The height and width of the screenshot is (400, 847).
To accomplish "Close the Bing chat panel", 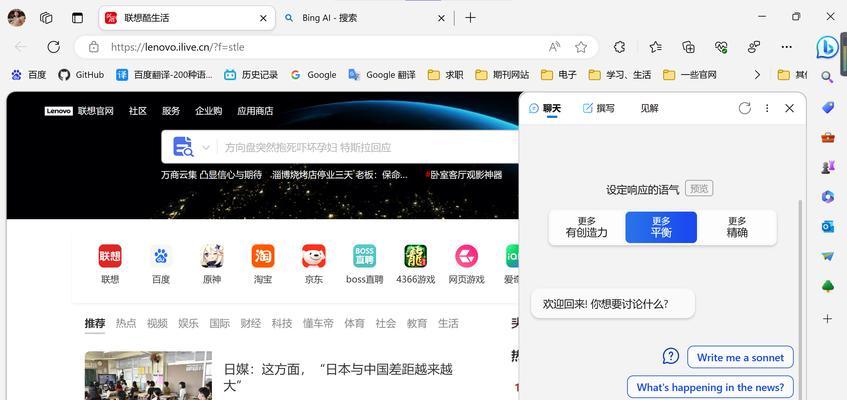I will [x=789, y=108].
